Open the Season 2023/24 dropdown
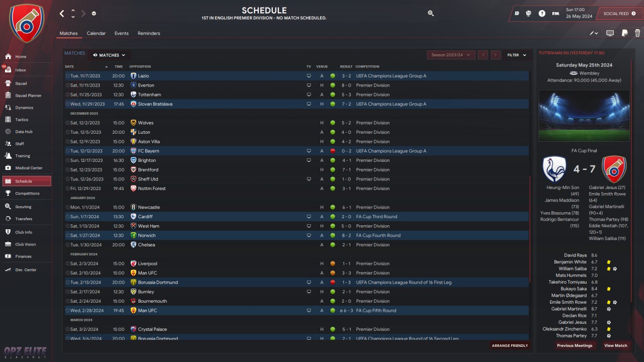644x362 pixels. point(451,55)
